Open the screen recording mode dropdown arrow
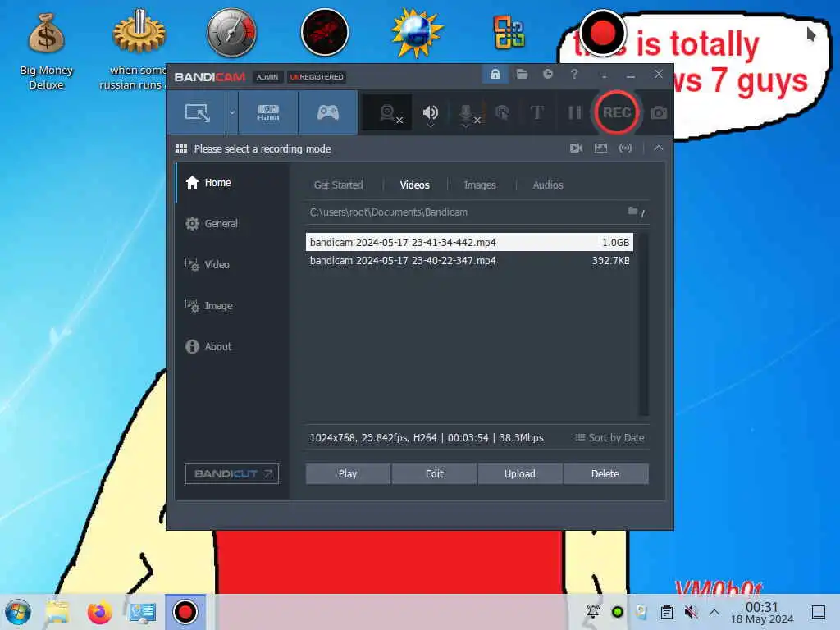The image size is (840, 630). pyautogui.click(x=232, y=112)
